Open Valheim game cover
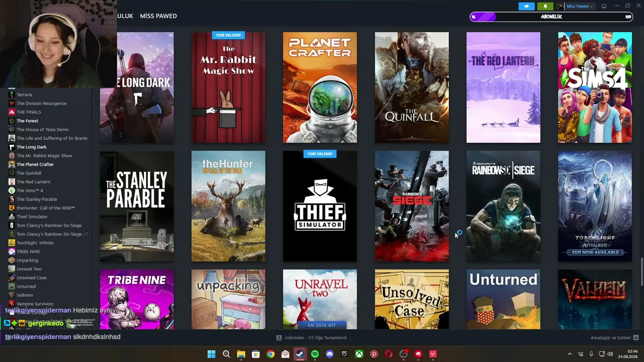Image resolution: width=644 pixels, height=362 pixels. tap(595, 300)
